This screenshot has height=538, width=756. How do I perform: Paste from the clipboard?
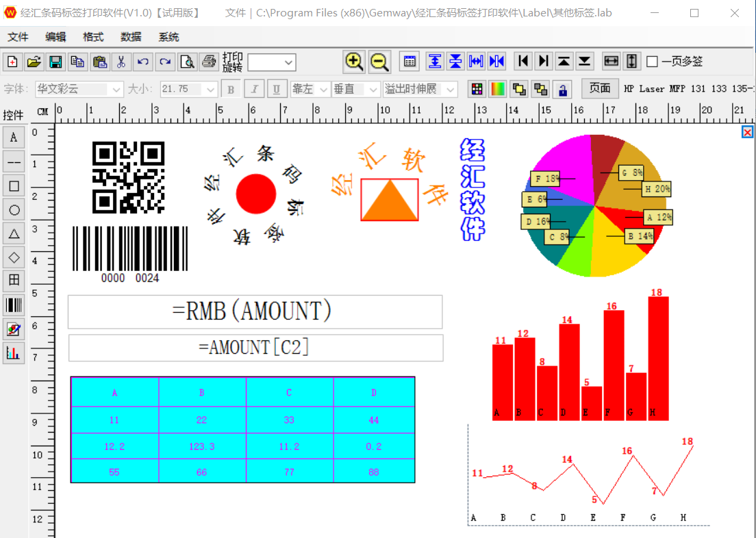coord(99,62)
